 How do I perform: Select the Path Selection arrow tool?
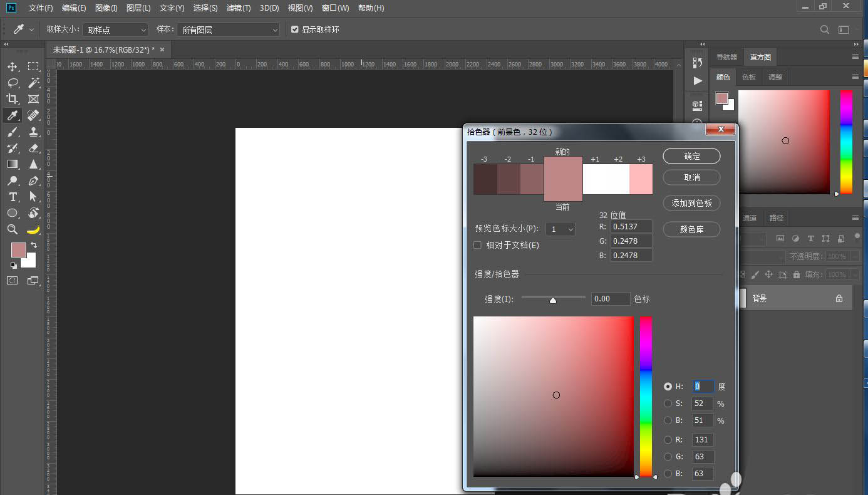pyautogui.click(x=33, y=197)
